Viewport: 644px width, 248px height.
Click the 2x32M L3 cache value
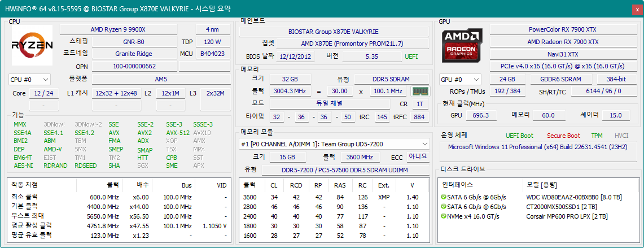(216, 93)
